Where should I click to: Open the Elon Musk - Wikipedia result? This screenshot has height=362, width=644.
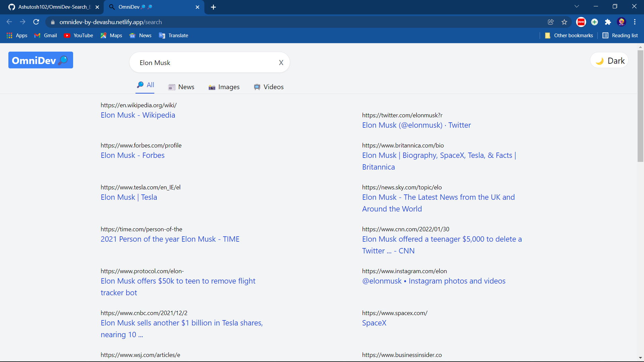coord(138,115)
